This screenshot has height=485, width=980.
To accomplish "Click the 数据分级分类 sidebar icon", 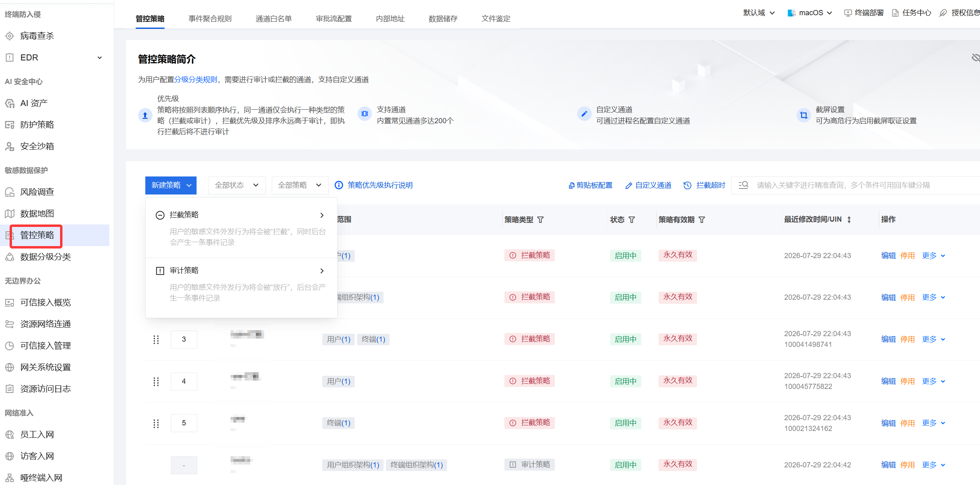I will point(10,257).
